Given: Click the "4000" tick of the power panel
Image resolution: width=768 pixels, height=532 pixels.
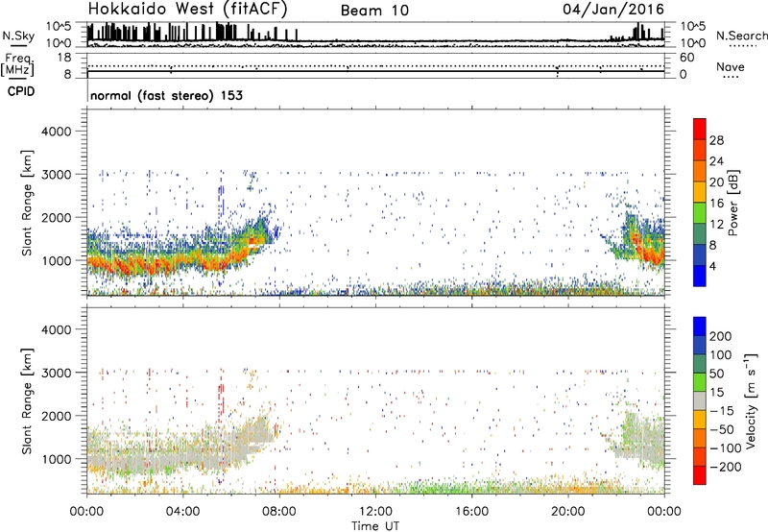Looking at the screenshot, I should (56, 132).
